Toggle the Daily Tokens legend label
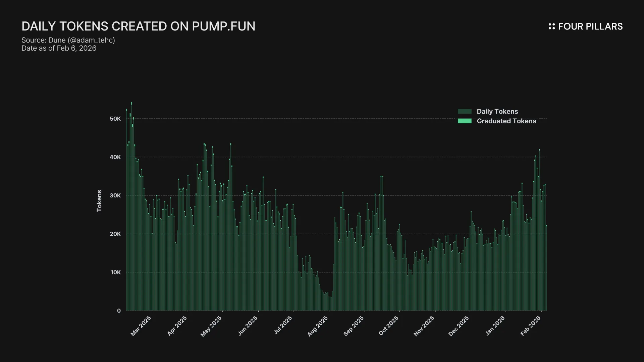 (x=497, y=111)
